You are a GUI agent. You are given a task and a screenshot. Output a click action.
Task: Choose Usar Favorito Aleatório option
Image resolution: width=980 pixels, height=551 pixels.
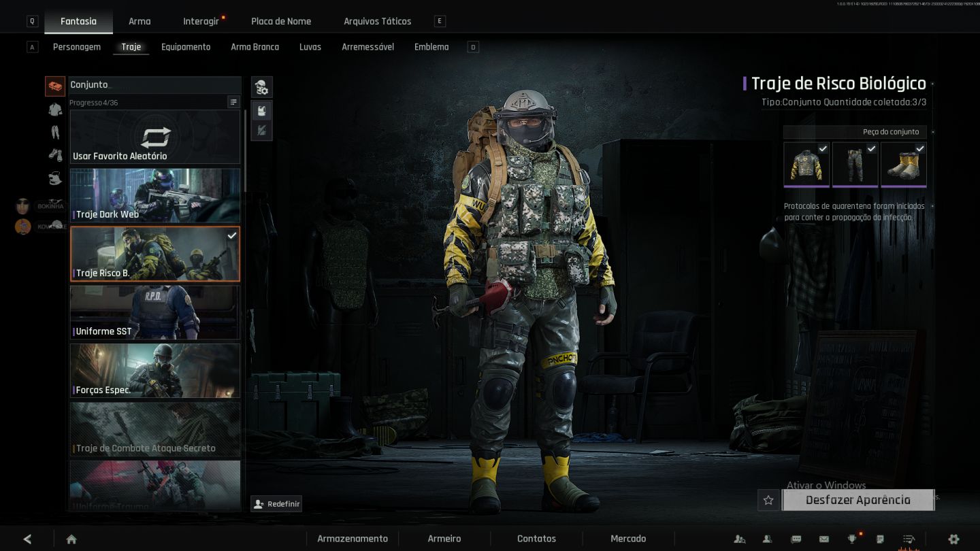(x=155, y=137)
